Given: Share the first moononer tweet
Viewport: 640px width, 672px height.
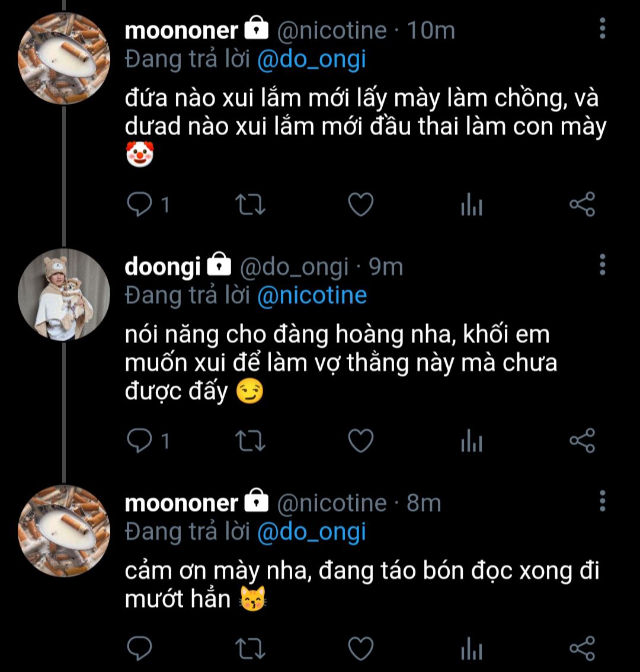Looking at the screenshot, I should (581, 204).
